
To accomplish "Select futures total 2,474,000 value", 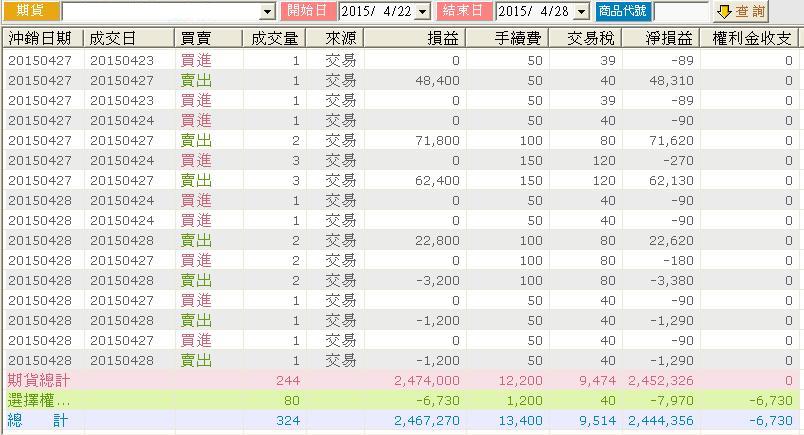I will [427, 381].
